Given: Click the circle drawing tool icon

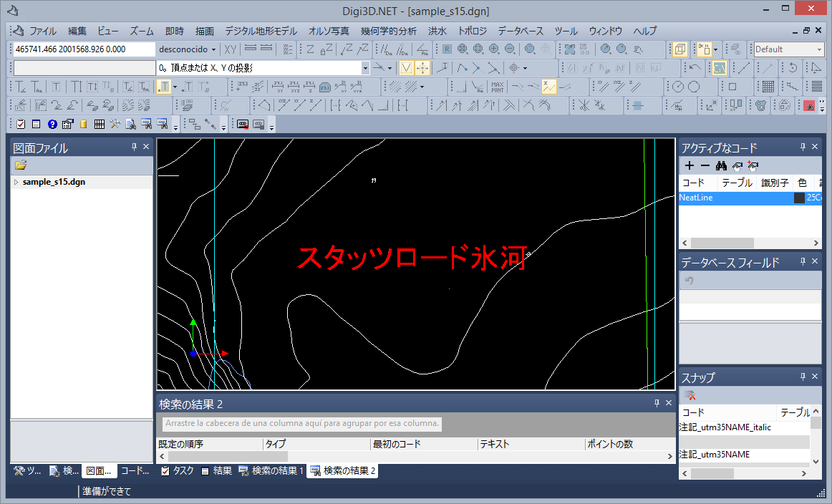Looking at the screenshot, I should coord(693,87).
